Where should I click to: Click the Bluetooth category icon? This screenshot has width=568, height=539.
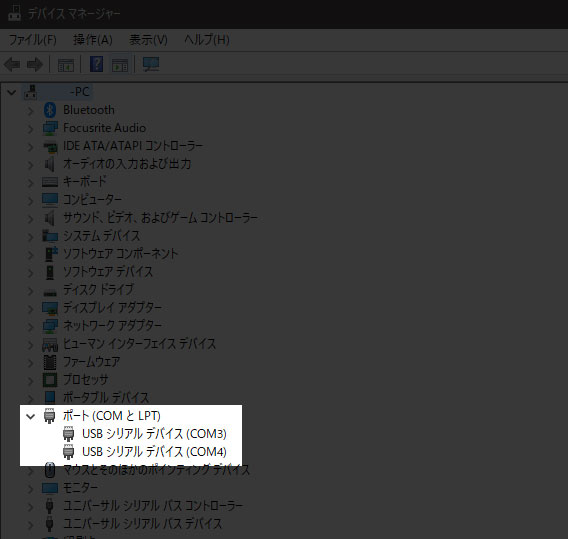point(50,110)
